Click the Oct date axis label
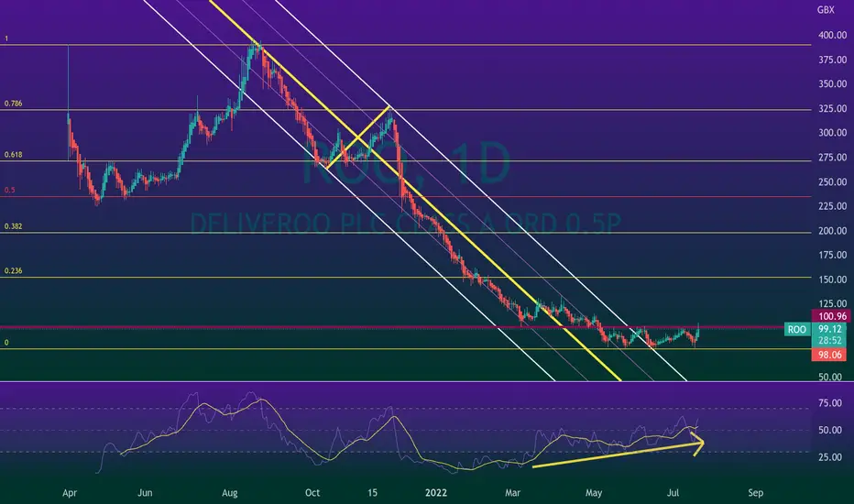 coord(312,493)
